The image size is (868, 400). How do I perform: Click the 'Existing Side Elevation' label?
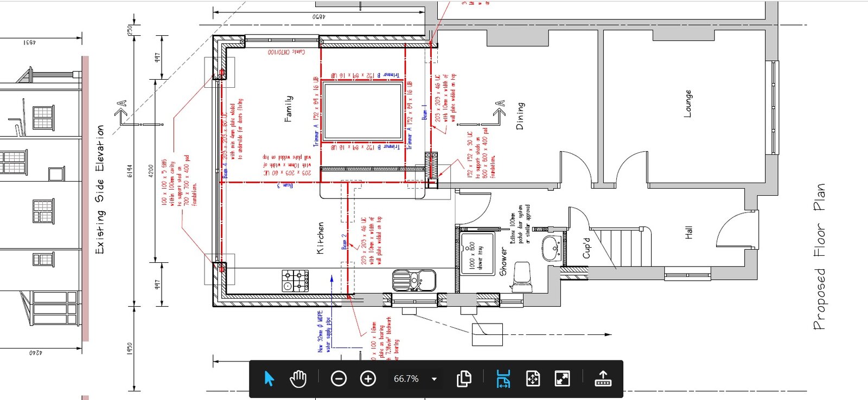coord(100,190)
